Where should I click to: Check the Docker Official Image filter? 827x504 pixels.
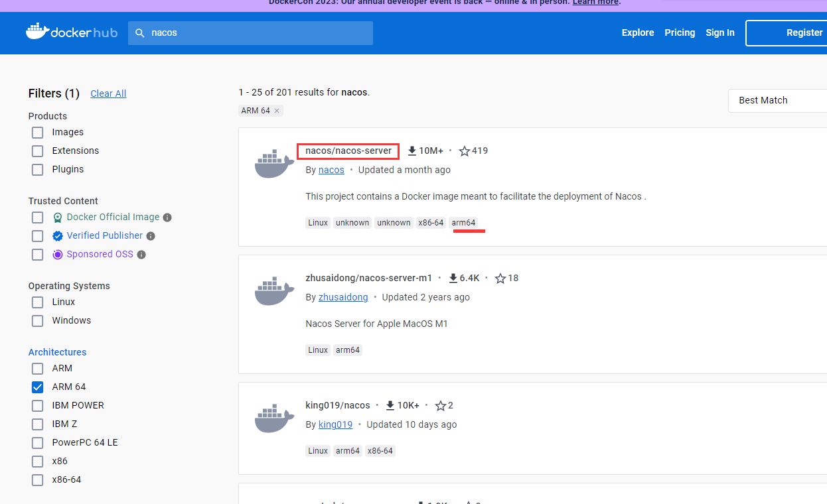[x=37, y=218]
